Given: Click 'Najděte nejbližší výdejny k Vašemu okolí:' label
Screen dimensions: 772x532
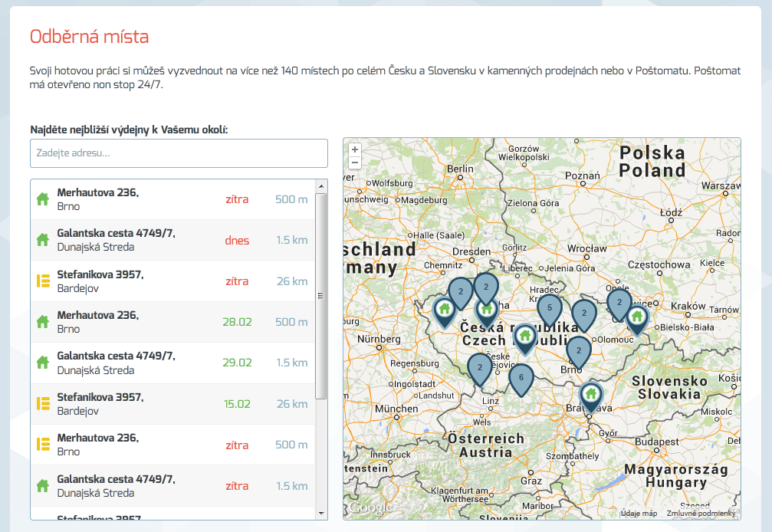Looking at the screenshot, I should 129,130.
